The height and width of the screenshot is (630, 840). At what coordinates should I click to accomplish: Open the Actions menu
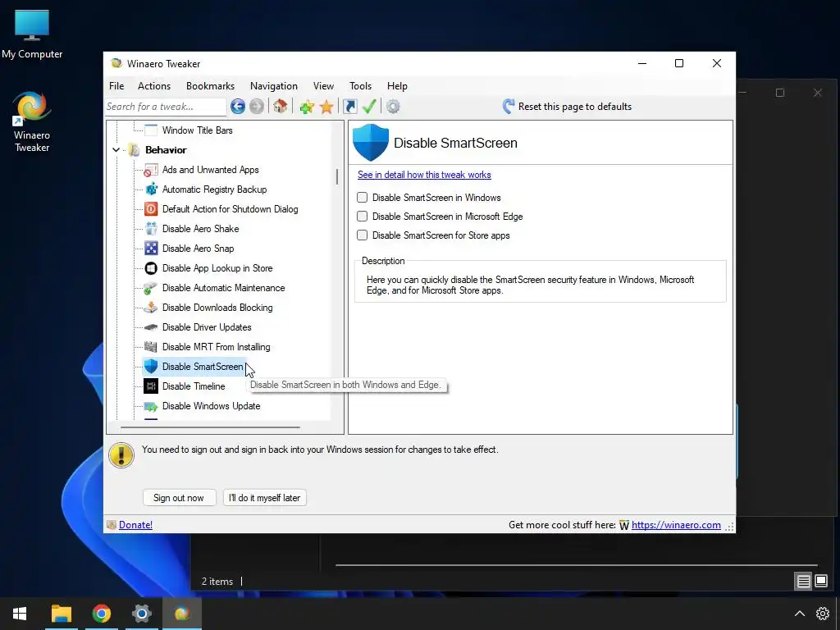point(153,85)
